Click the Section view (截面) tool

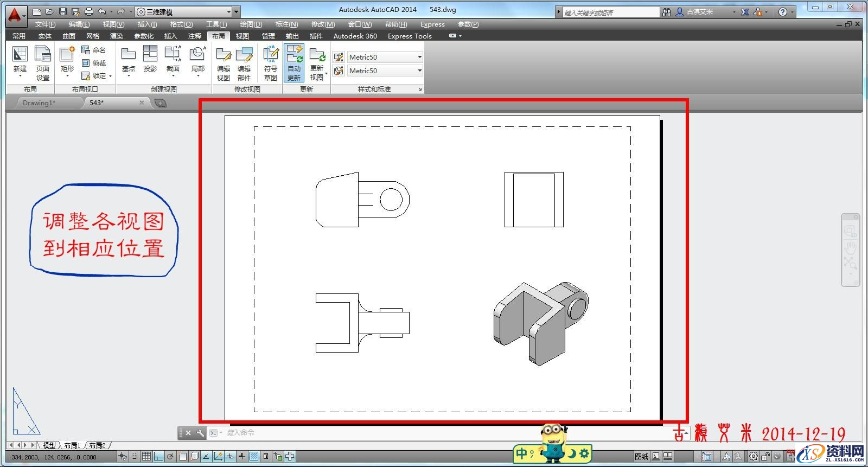tap(173, 60)
